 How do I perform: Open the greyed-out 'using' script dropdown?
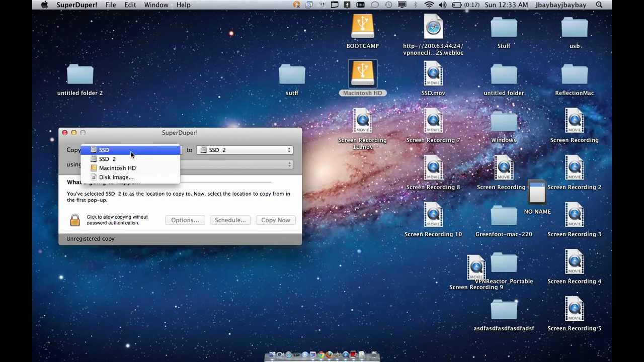click(x=236, y=164)
